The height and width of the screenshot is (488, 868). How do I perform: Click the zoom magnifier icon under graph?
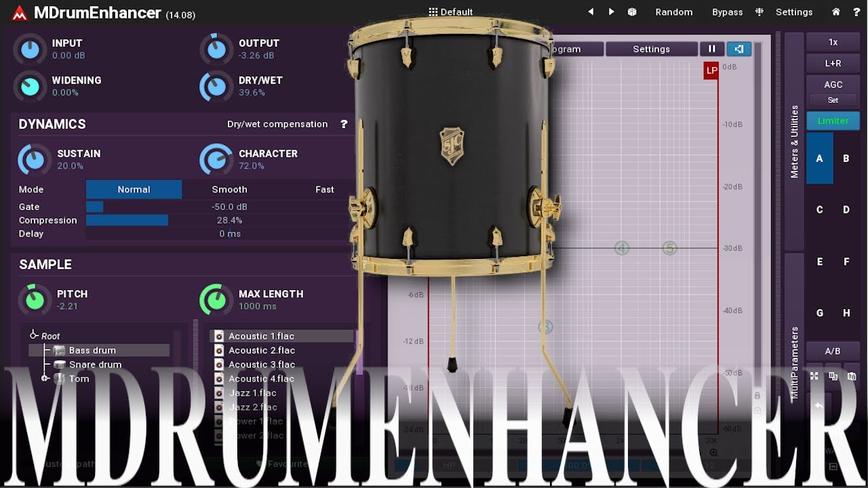(x=713, y=452)
